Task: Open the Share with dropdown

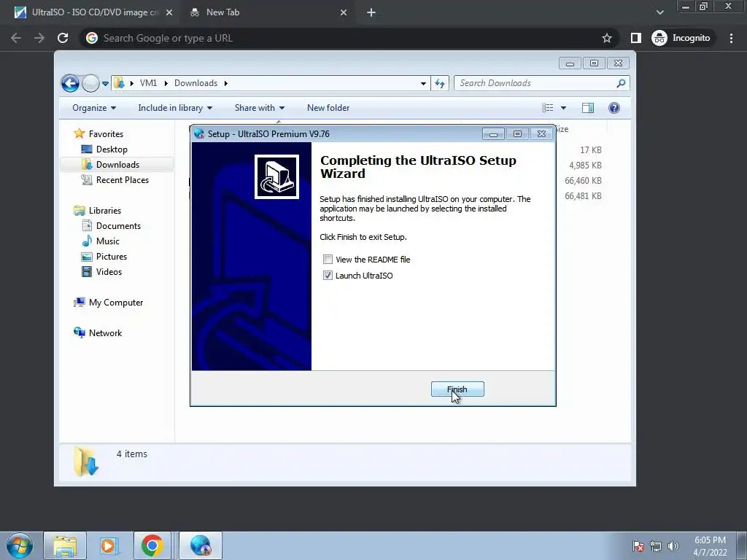Action: (259, 108)
